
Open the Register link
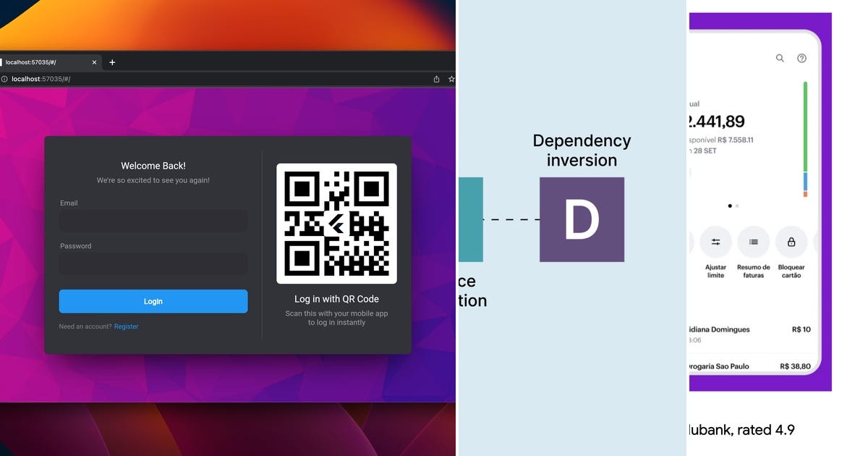pyautogui.click(x=126, y=326)
